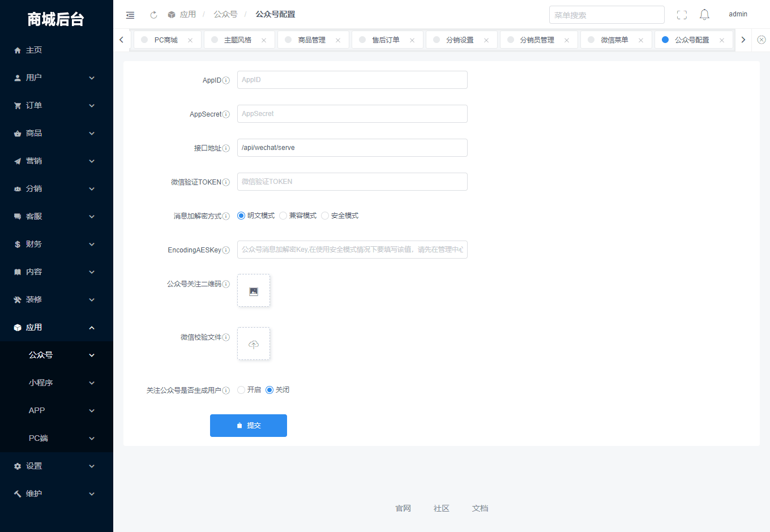Expand the APP submenu
This screenshot has width=770, height=532.
pos(57,410)
